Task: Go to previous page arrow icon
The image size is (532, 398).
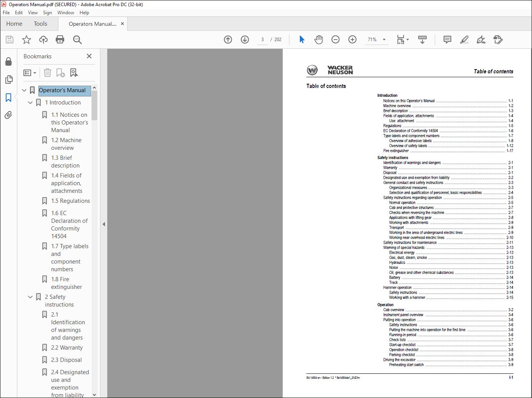Action: point(228,40)
